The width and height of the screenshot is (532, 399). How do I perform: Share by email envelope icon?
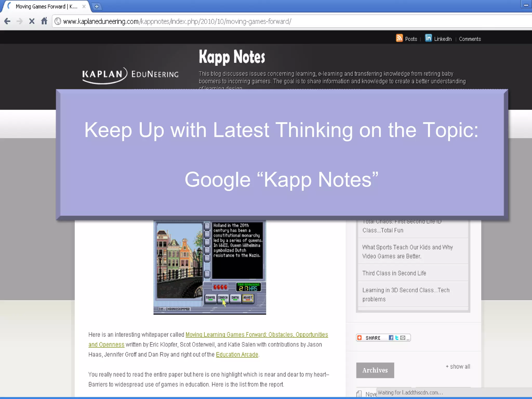pos(403,338)
